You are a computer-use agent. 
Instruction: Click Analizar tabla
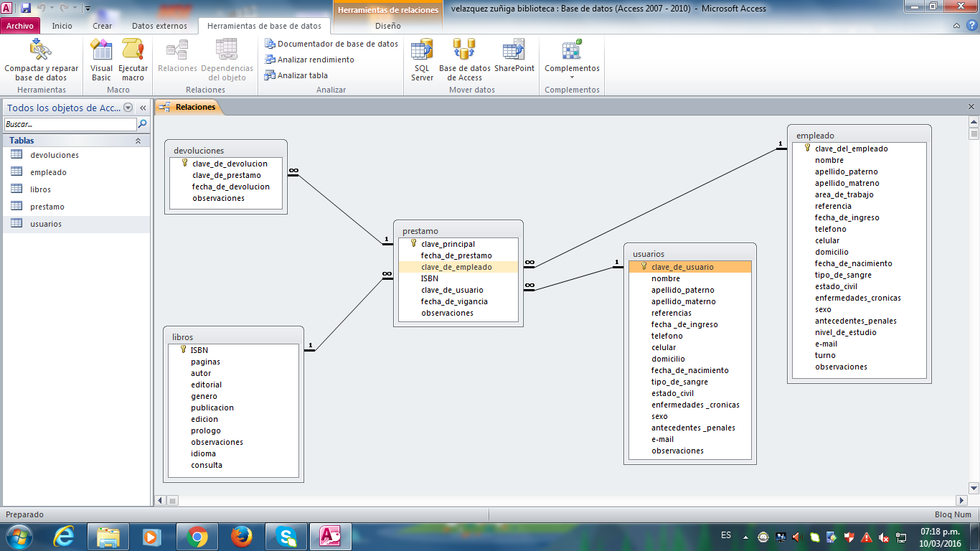pyautogui.click(x=296, y=75)
